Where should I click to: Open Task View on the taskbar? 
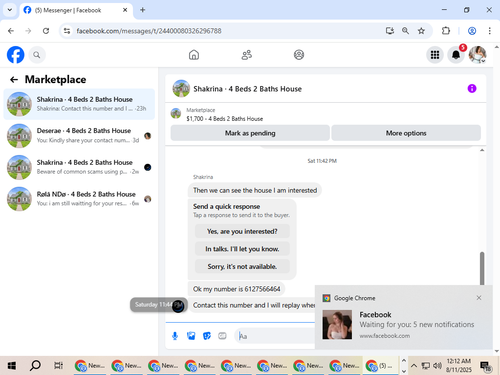click(x=58, y=366)
